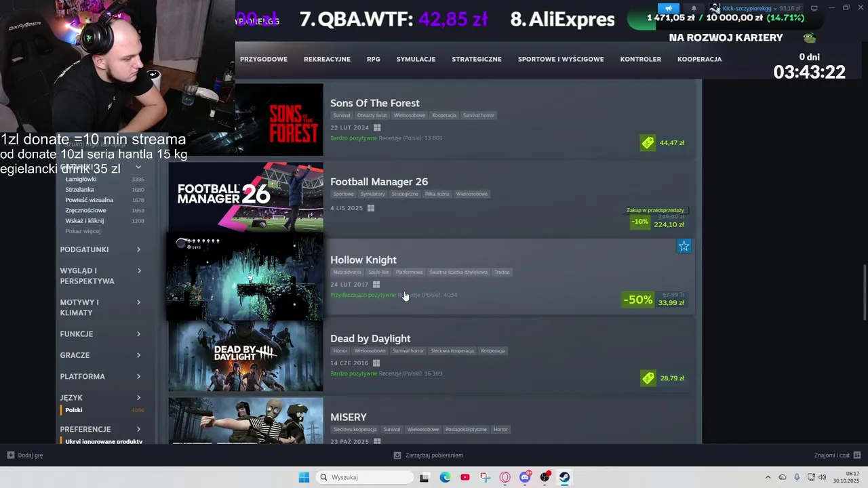The height and width of the screenshot is (488, 868).
Task: Open Znajomi i czat panel
Action: click(x=837, y=455)
